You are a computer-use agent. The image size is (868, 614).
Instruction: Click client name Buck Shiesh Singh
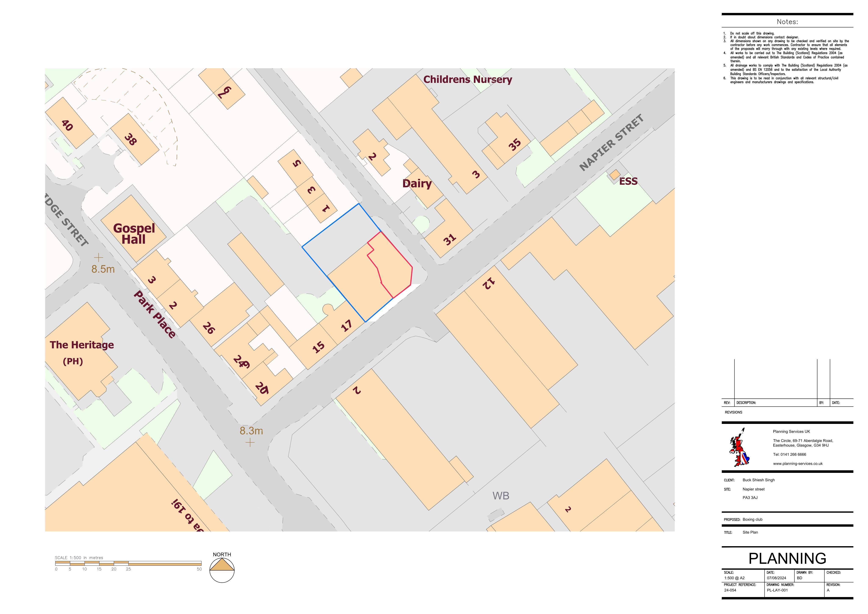pyautogui.click(x=758, y=480)
